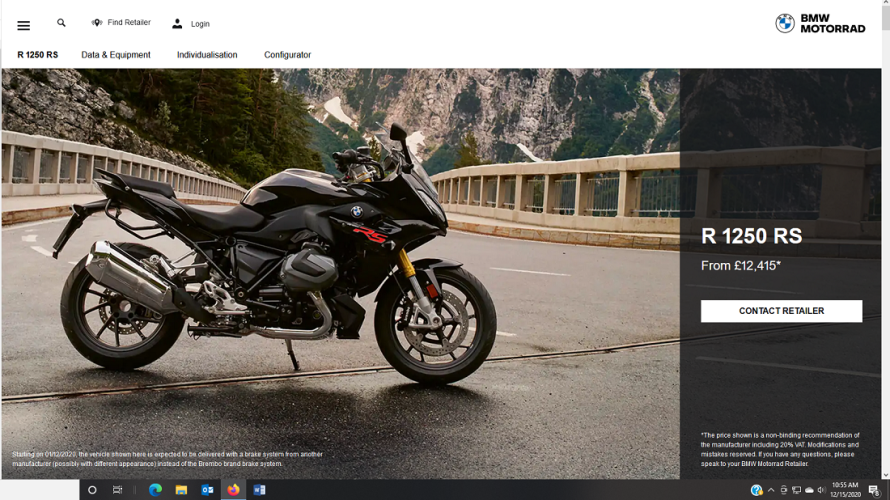Switch to Data & Equipment tab
Screen dimensions: 890x500
(x=116, y=55)
